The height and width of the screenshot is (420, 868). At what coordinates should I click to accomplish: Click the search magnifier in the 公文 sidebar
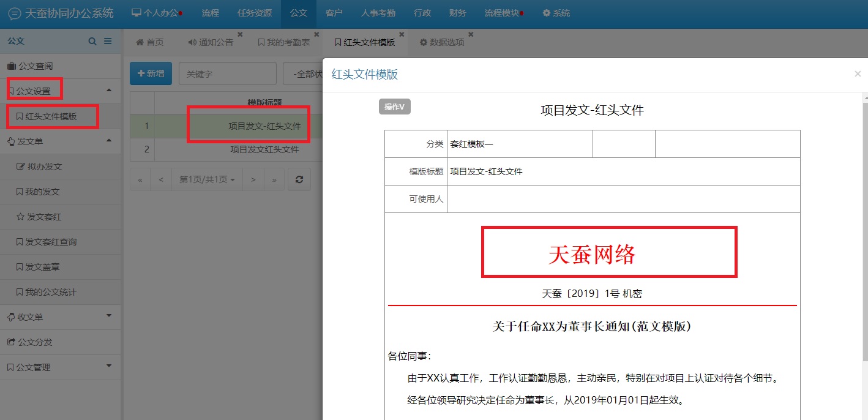(x=92, y=40)
